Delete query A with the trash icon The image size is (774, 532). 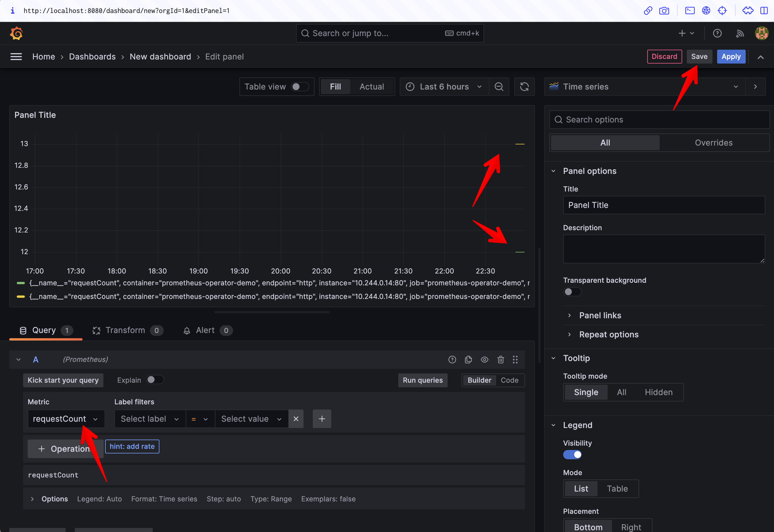(x=501, y=359)
